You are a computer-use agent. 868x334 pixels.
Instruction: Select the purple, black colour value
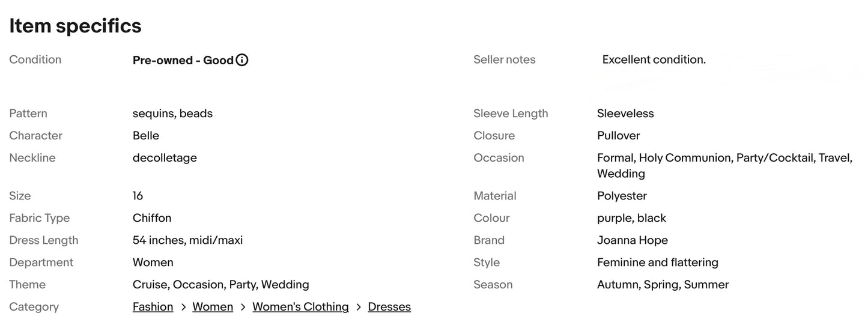click(631, 218)
